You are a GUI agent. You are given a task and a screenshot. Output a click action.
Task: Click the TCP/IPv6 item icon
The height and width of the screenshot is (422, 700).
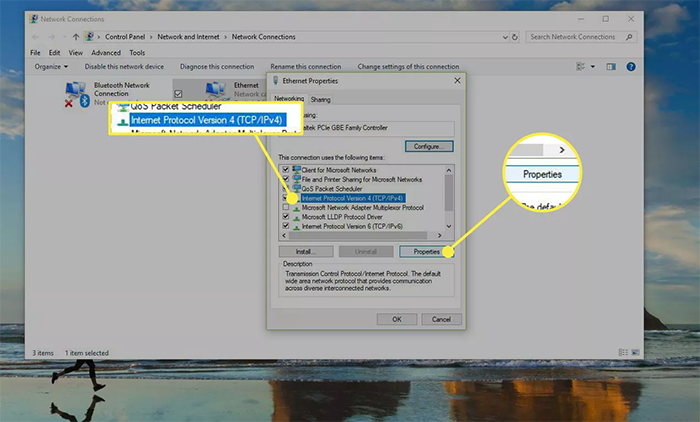296,226
